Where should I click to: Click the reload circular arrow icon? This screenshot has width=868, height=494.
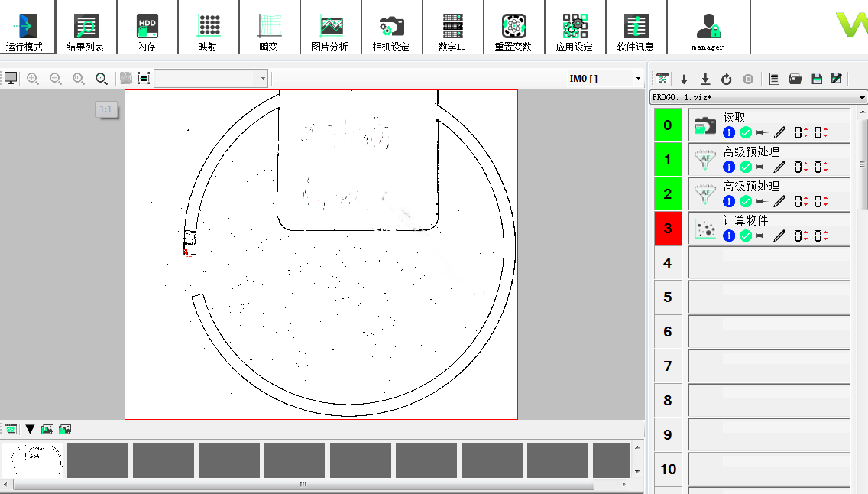coord(727,79)
